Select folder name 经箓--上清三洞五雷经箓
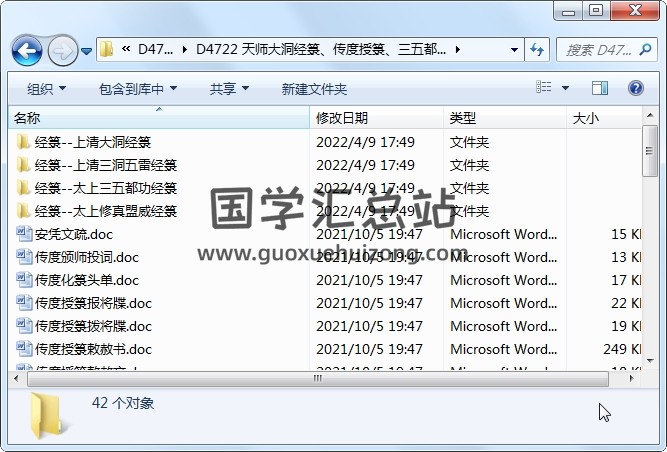Viewport: 667px width, 452px height. pos(105,165)
